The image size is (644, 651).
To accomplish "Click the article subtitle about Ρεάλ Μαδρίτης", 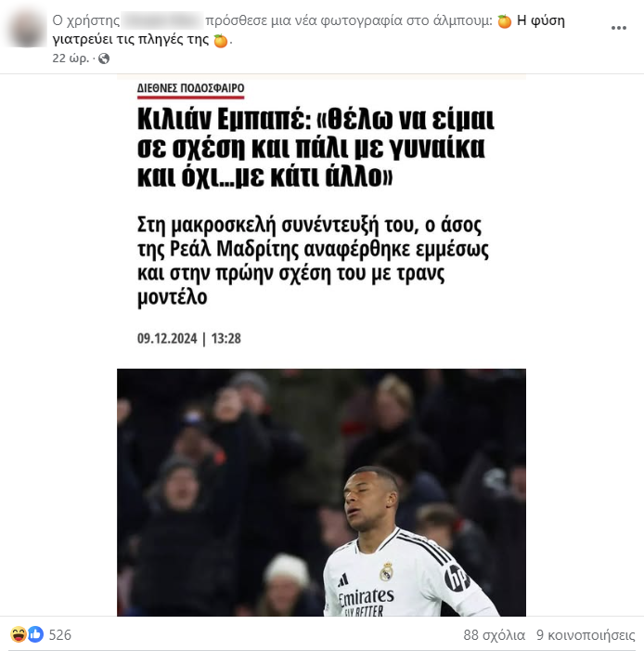I will pos(314,260).
